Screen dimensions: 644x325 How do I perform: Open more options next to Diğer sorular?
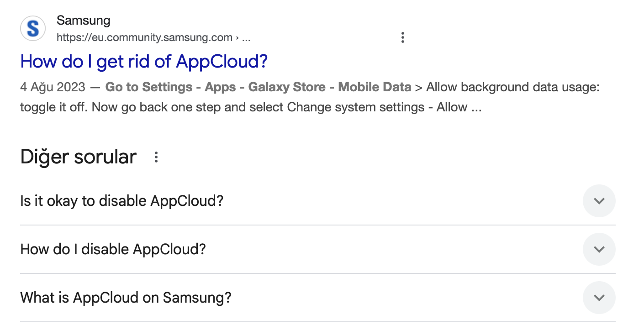click(x=156, y=157)
